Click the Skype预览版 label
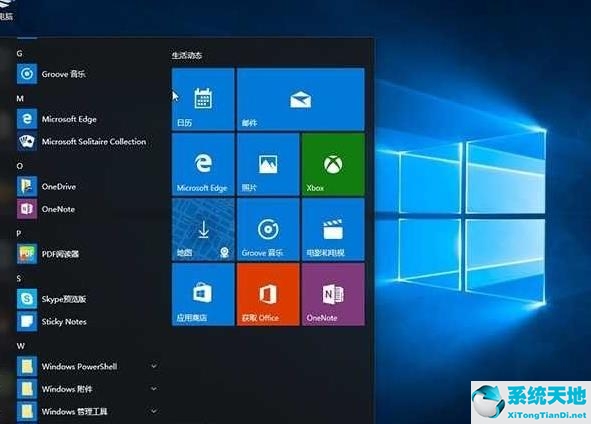The height and width of the screenshot is (424, 591). pos(64,299)
